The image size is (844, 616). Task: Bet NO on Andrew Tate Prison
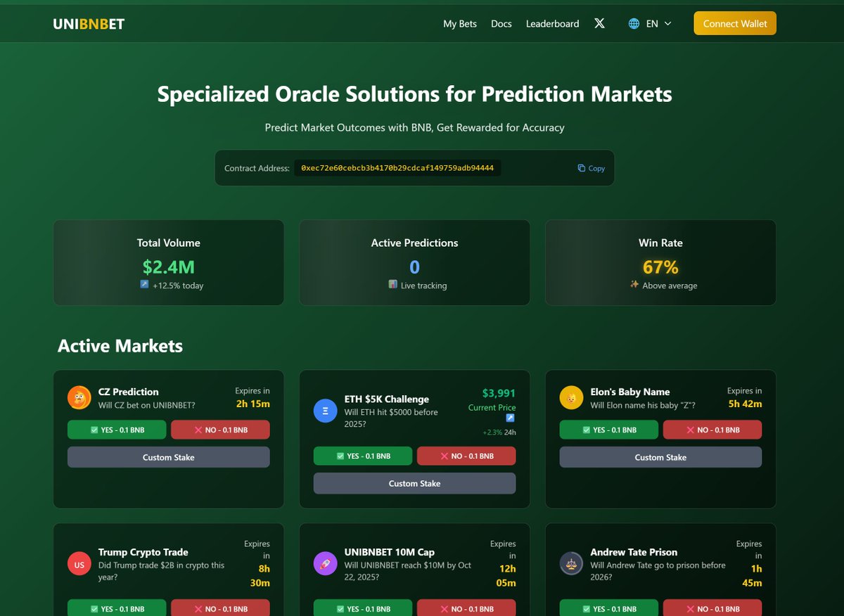[x=712, y=608]
